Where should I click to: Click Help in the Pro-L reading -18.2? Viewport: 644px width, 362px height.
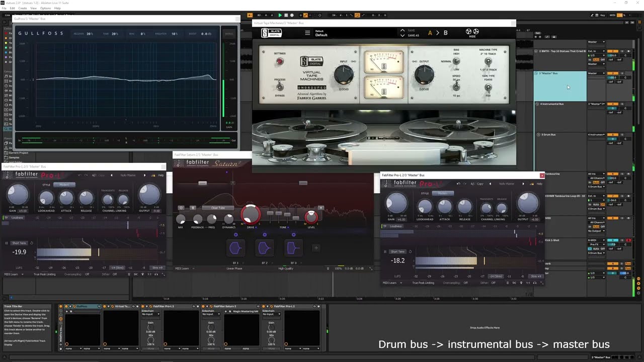click(539, 184)
